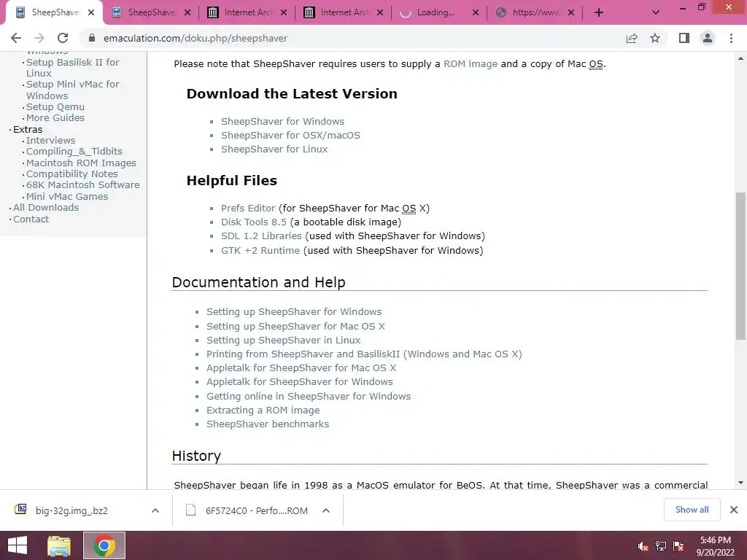Open Printing from SheepShaver and BasiliskII link
Screen dimensions: 747x560
click(x=364, y=354)
